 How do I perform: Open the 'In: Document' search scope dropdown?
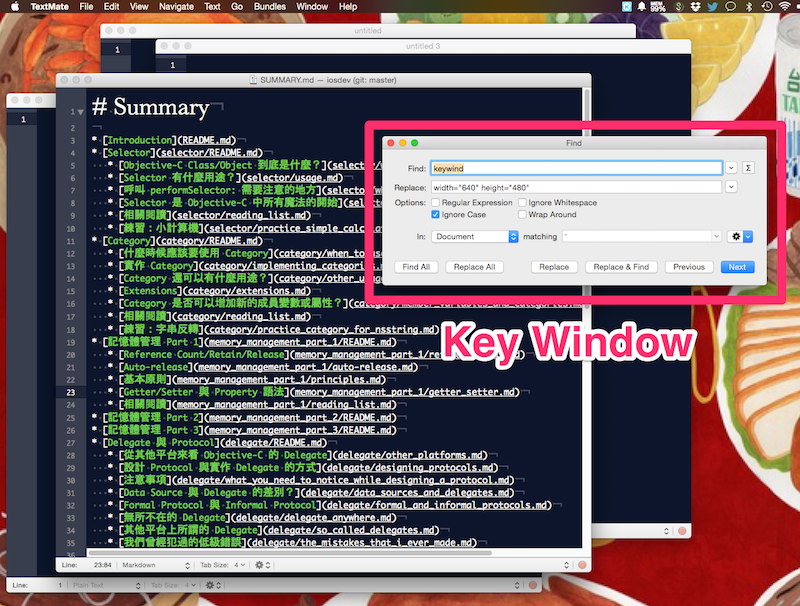(474, 236)
